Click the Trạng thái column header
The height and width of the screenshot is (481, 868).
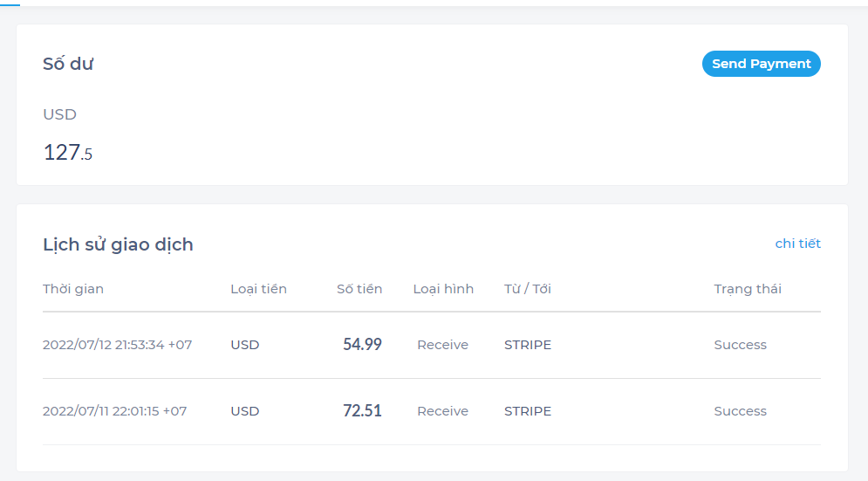coord(748,289)
